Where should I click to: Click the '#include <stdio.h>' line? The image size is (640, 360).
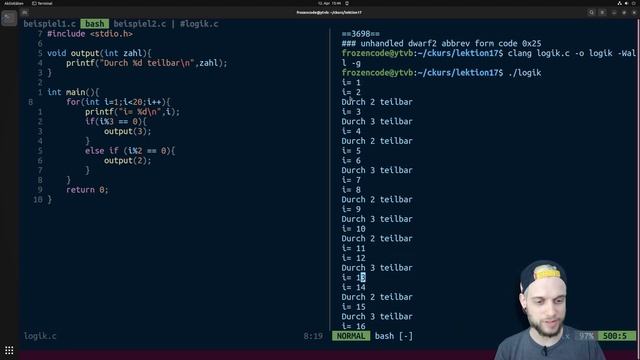tap(90, 34)
